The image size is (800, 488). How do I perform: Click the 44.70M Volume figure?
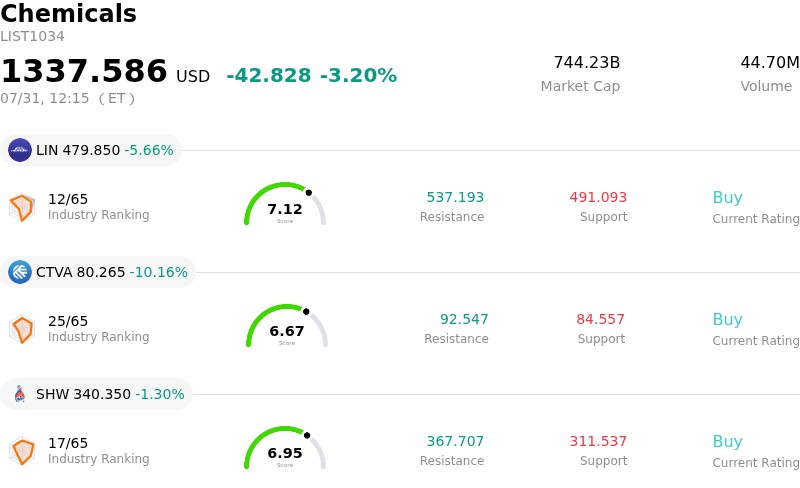point(769,62)
